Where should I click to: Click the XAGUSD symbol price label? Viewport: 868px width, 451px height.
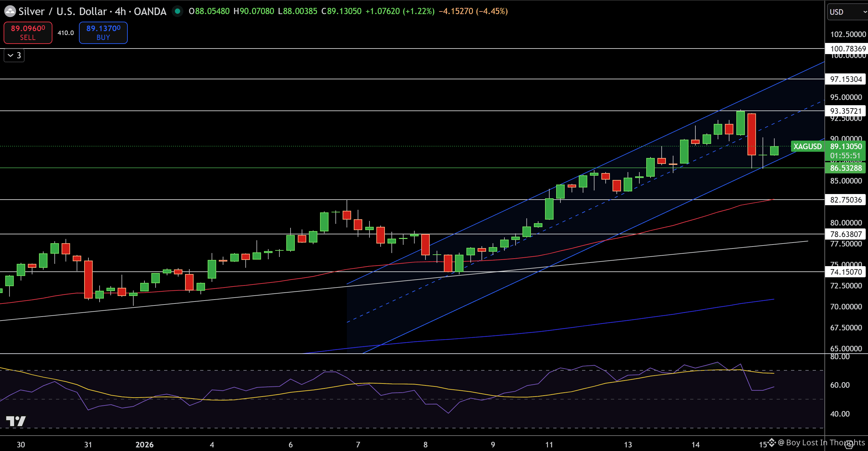[807, 146]
